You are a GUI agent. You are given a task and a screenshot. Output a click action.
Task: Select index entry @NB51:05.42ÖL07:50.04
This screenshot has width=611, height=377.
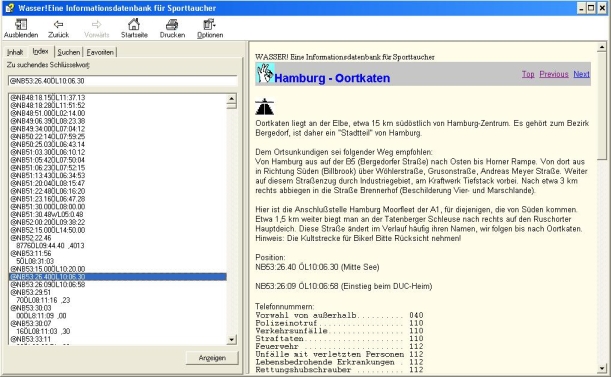coord(48,160)
